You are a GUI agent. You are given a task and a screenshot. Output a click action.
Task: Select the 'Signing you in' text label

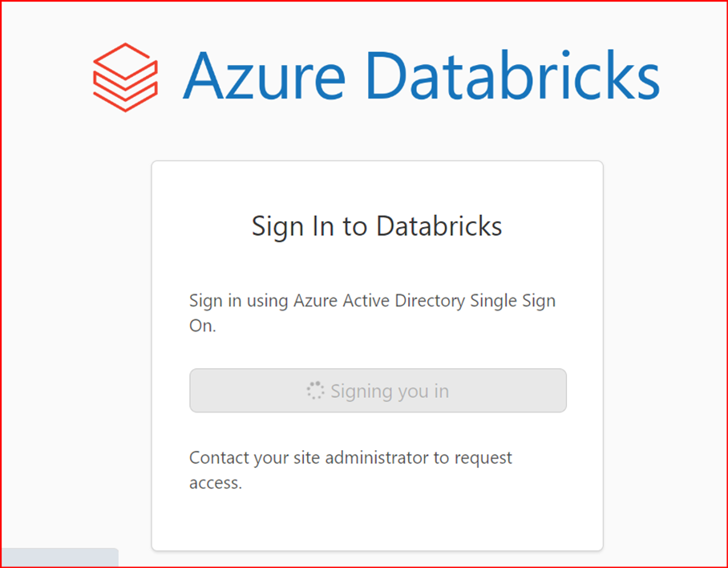(390, 391)
